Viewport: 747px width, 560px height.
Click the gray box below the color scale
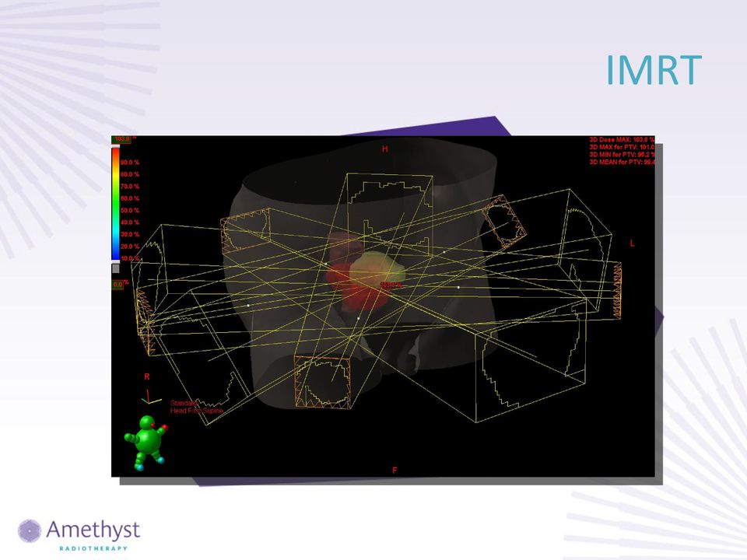[x=116, y=268]
